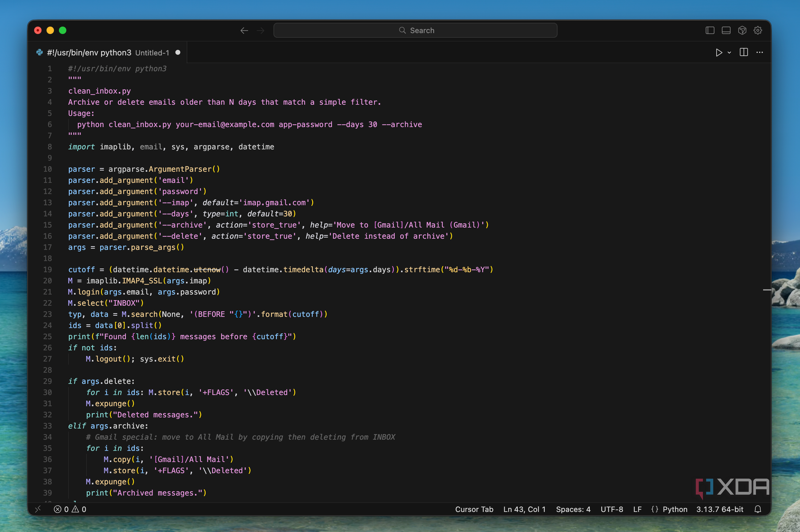
Task: Click the Spaces: 4 indentation setting
Action: [x=573, y=509]
